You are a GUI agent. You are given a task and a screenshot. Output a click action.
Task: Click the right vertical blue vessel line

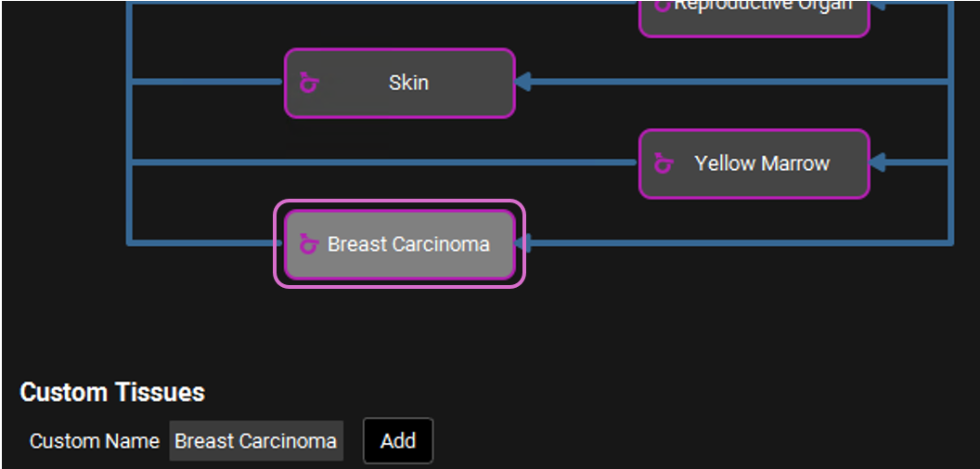coord(951,121)
